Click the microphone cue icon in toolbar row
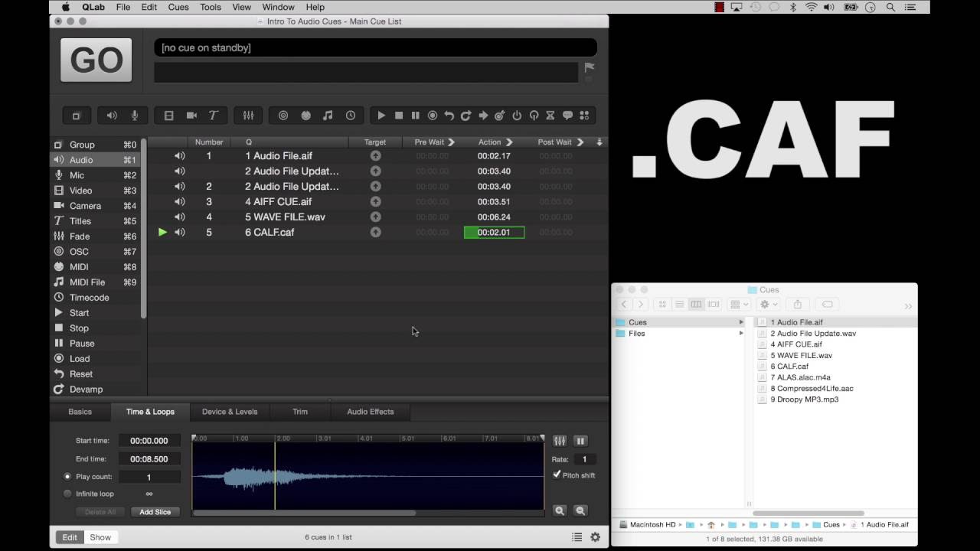This screenshot has width=980, height=551. [x=135, y=116]
